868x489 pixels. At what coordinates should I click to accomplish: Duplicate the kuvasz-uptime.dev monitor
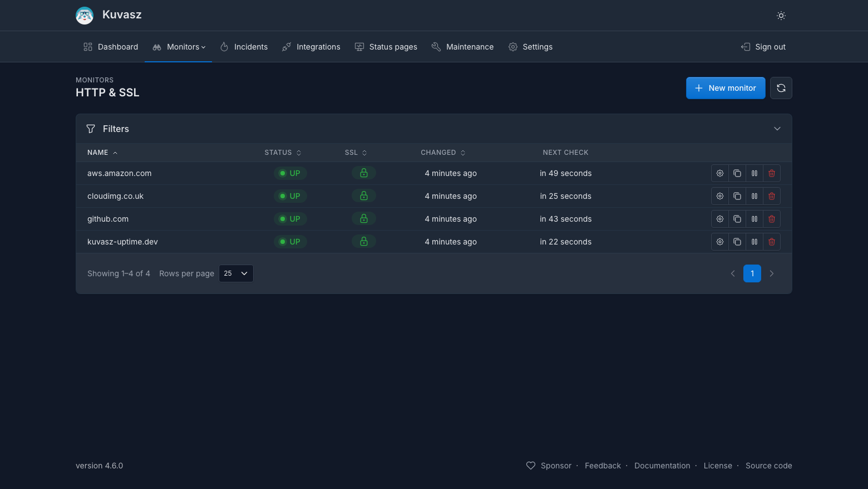(x=737, y=242)
